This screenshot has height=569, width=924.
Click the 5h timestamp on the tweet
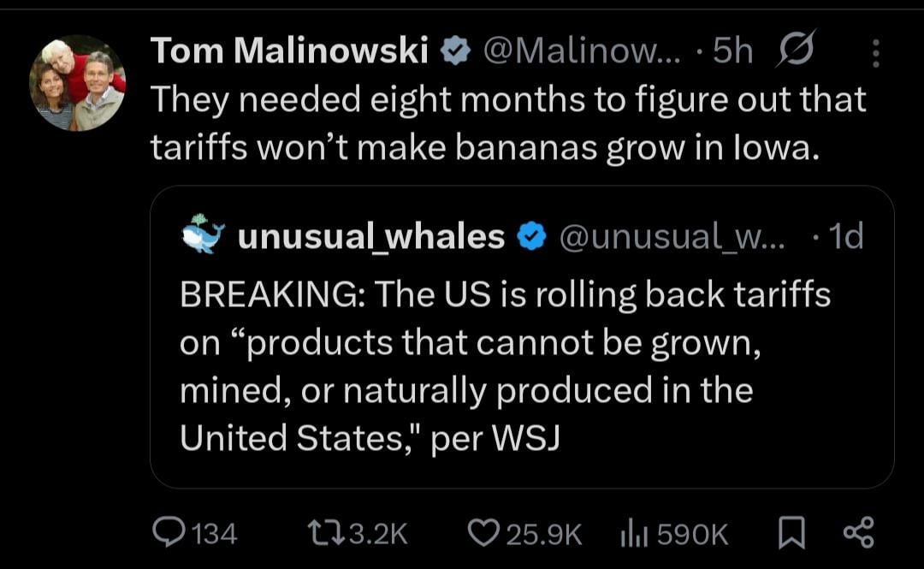tap(732, 53)
